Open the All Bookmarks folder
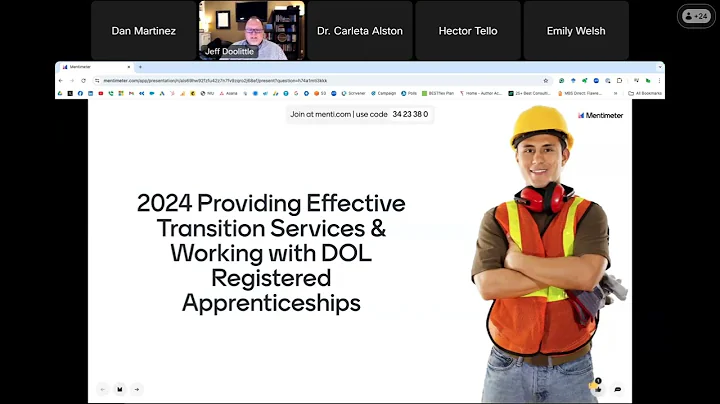 (645, 93)
